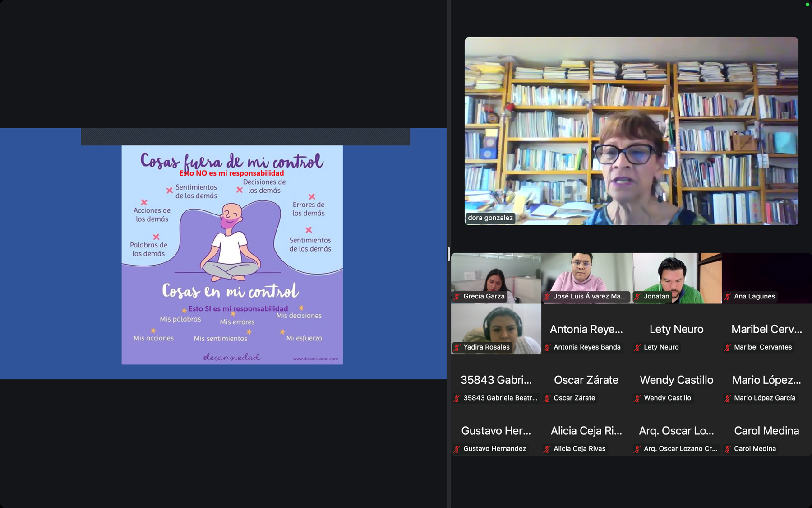
Task: Grab the divider handle between slide and gallery
Action: pyautogui.click(x=448, y=254)
